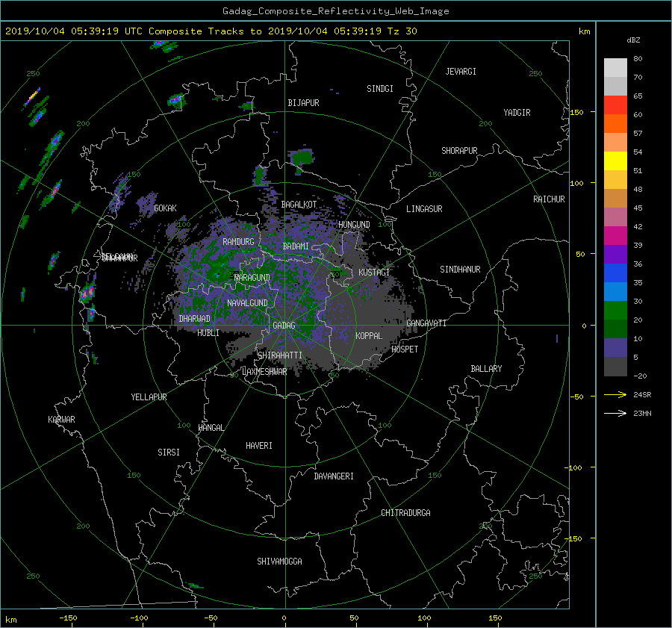Click the HAVERI city label
Image resolution: width=672 pixels, height=628 pixels.
pyautogui.click(x=259, y=446)
